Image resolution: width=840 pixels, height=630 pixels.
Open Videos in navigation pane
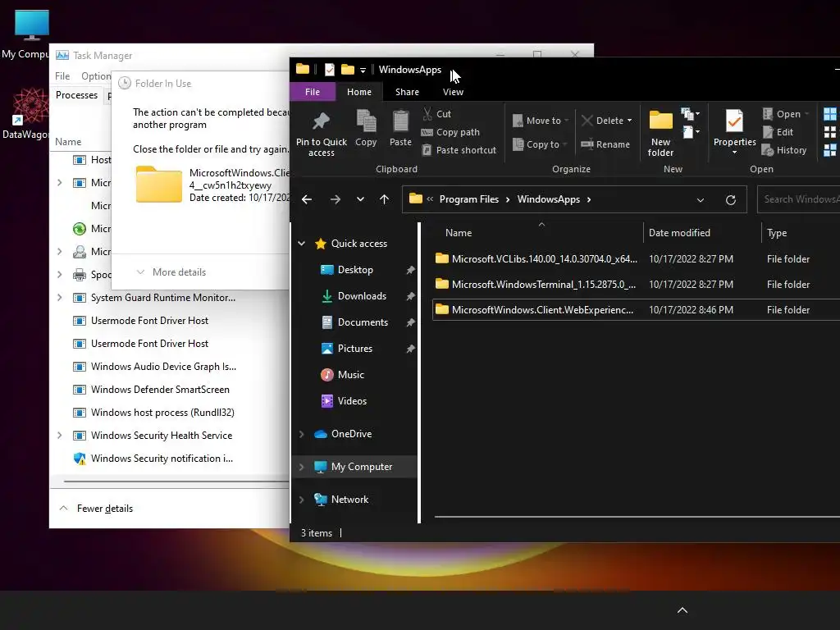click(352, 401)
